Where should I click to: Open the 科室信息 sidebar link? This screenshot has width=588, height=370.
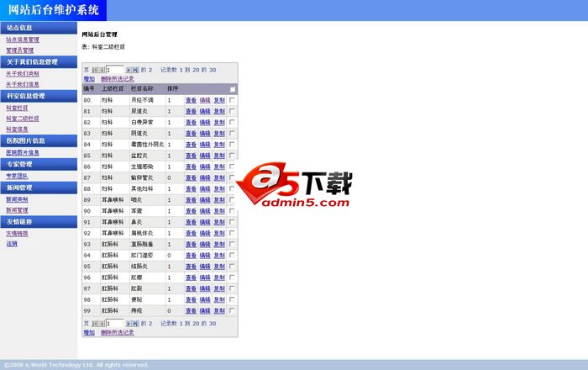[17, 129]
